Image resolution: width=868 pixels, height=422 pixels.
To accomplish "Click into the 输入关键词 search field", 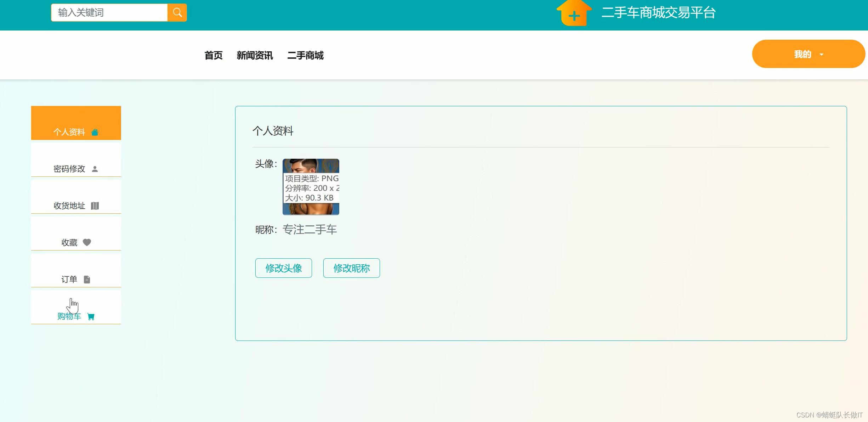I will pyautogui.click(x=109, y=13).
